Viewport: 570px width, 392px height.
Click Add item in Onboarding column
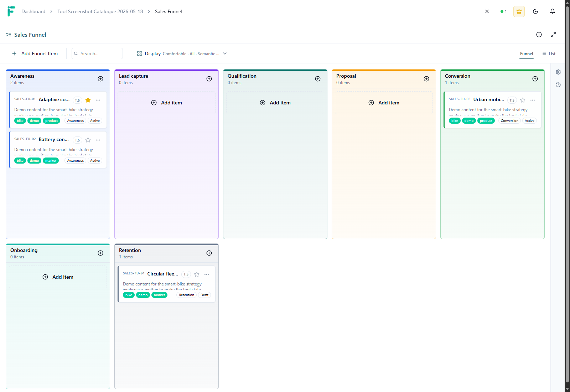pos(58,277)
